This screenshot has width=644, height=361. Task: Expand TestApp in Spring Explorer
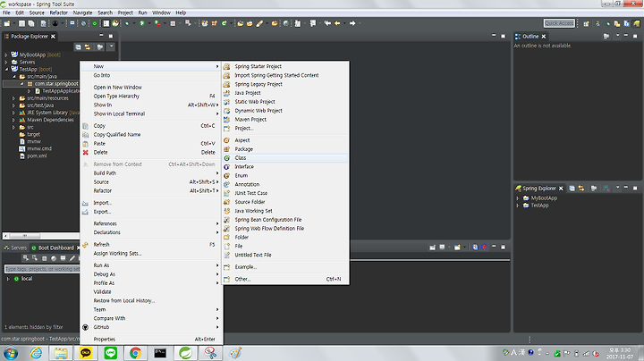[518, 206]
